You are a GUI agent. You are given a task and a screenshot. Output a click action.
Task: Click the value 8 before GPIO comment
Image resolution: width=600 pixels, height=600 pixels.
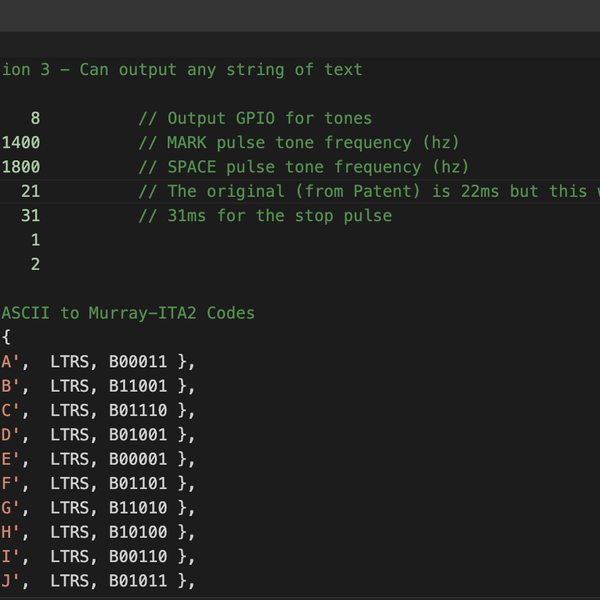coord(36,118)
